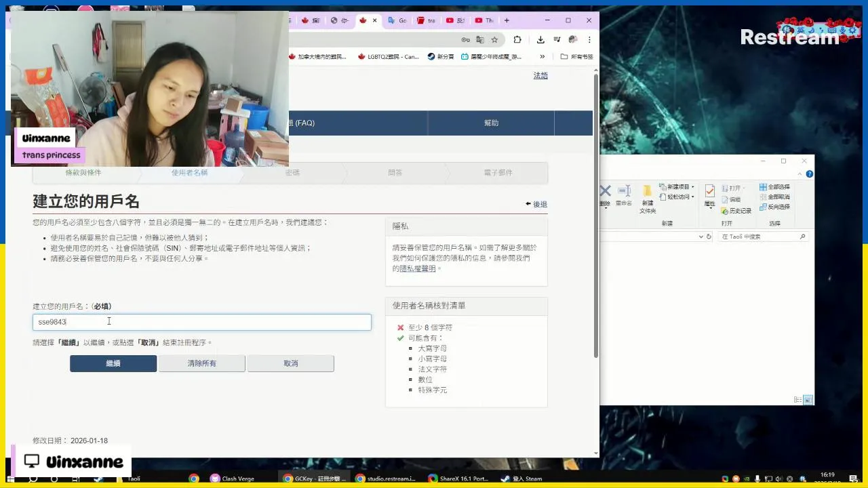The width and height of the screenshot is (868, 488).
Task: Click the translate page icon in address bar
Action: pyautogui.click(x=480, y=40)
